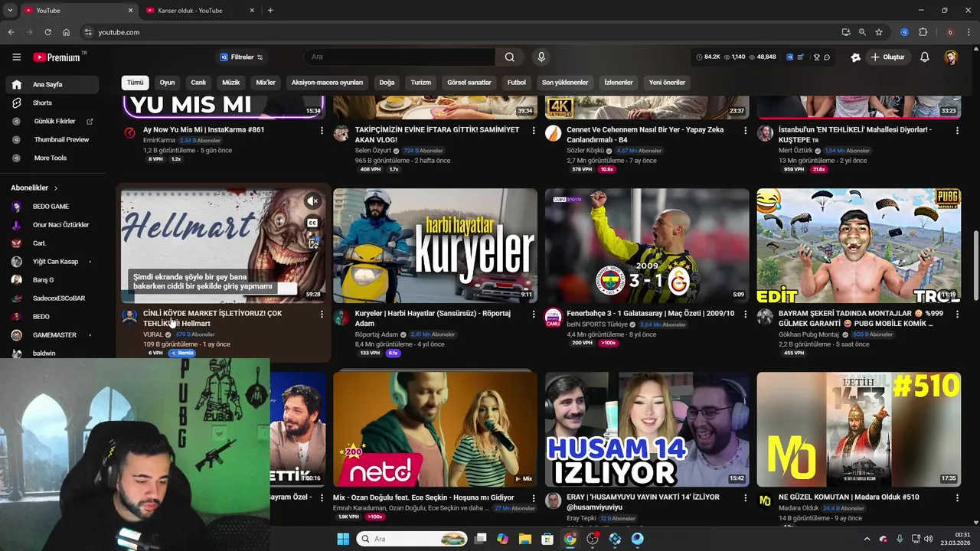Open the browser Extensions puzzle icon

pos(923,32)
